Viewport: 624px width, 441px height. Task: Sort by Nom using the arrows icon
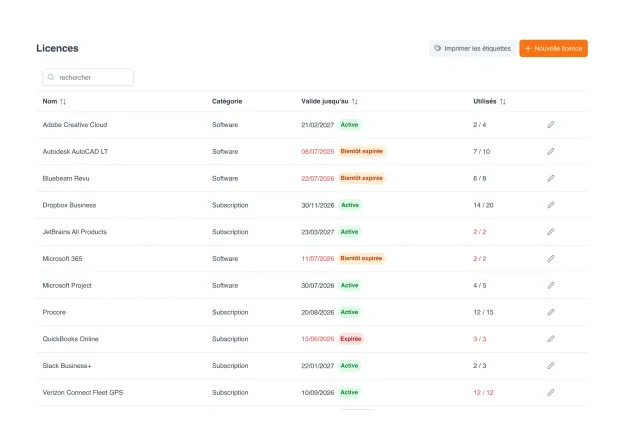point(63,101)
